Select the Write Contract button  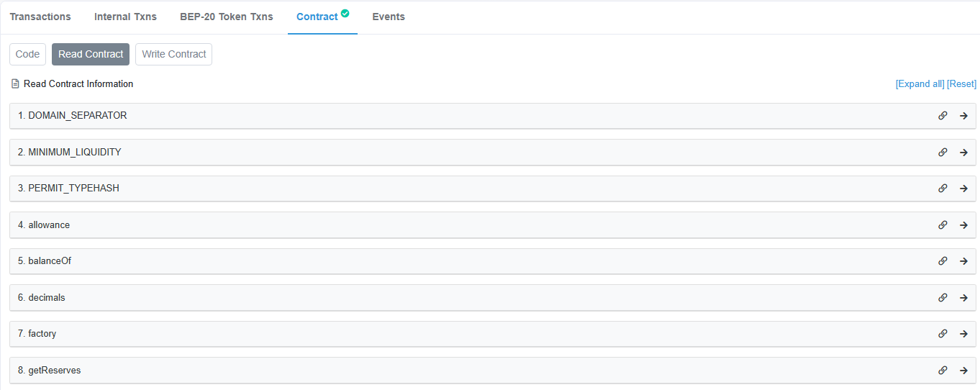click(x=173, y=54)
